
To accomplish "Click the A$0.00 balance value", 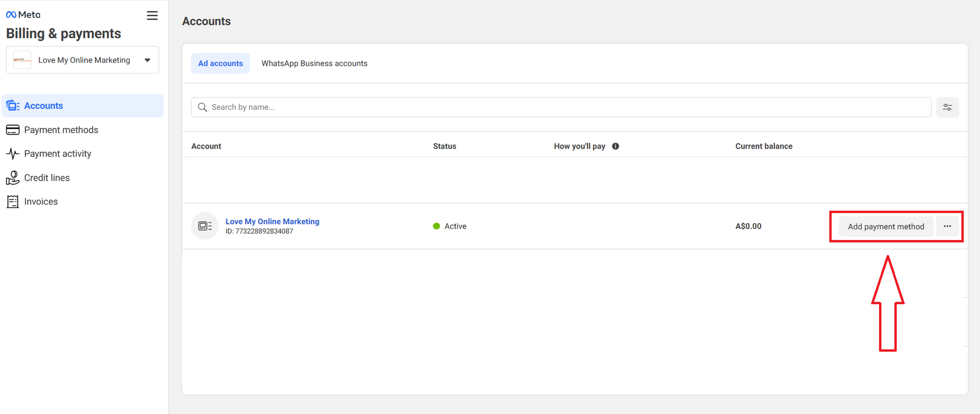I will coord(748,226).
